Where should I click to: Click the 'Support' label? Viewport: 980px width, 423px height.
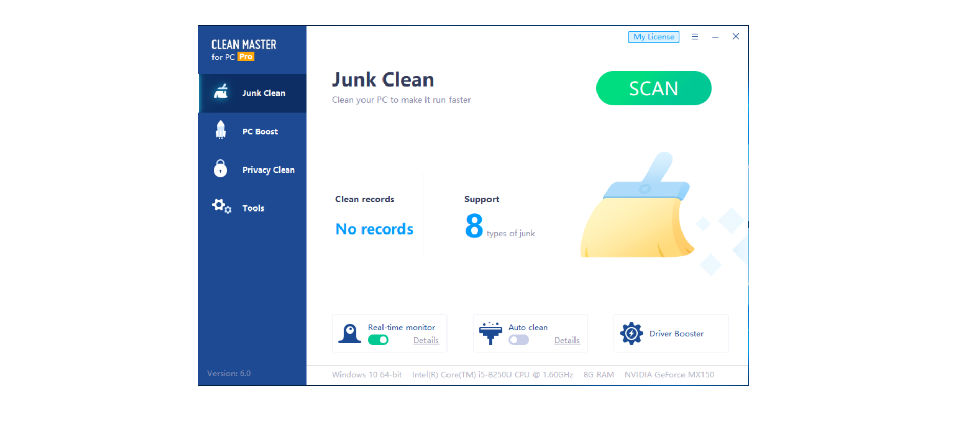click(x=482, y=199)
